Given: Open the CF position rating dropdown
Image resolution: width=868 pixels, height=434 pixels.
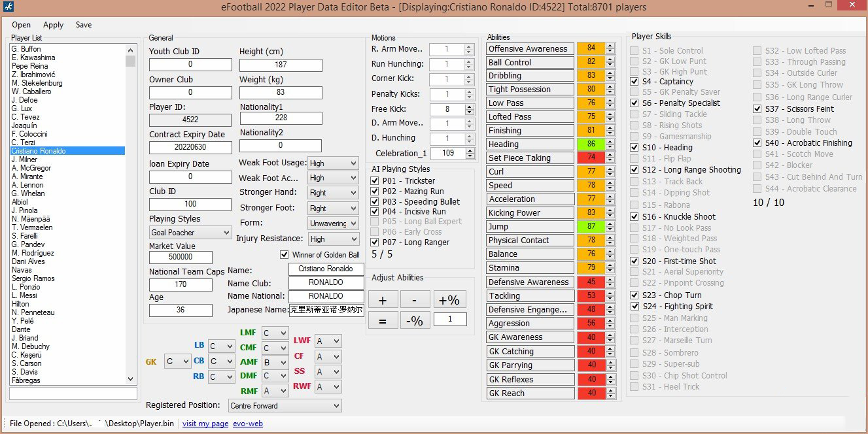Looking at the screenshot, I should coord(328,356).
